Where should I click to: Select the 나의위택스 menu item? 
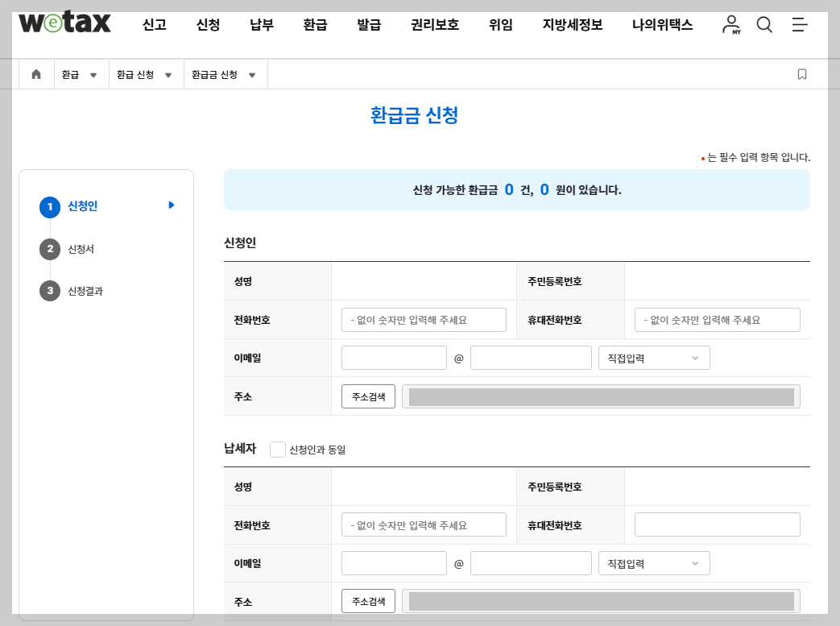click(661, 25)
